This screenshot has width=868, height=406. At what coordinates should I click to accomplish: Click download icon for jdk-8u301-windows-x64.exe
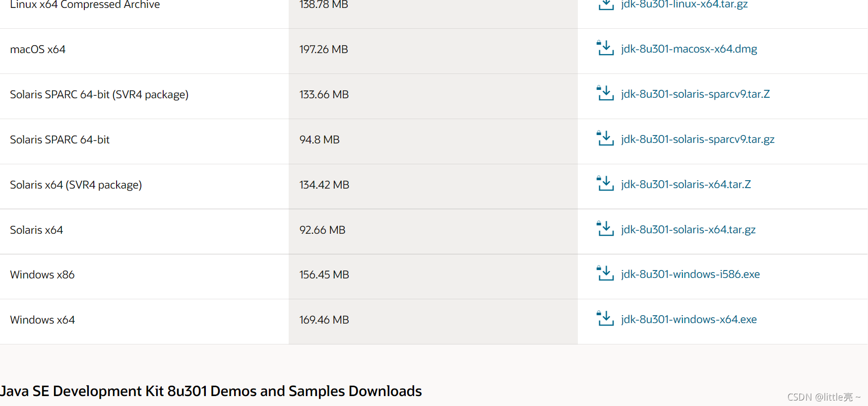coord(605,319)
